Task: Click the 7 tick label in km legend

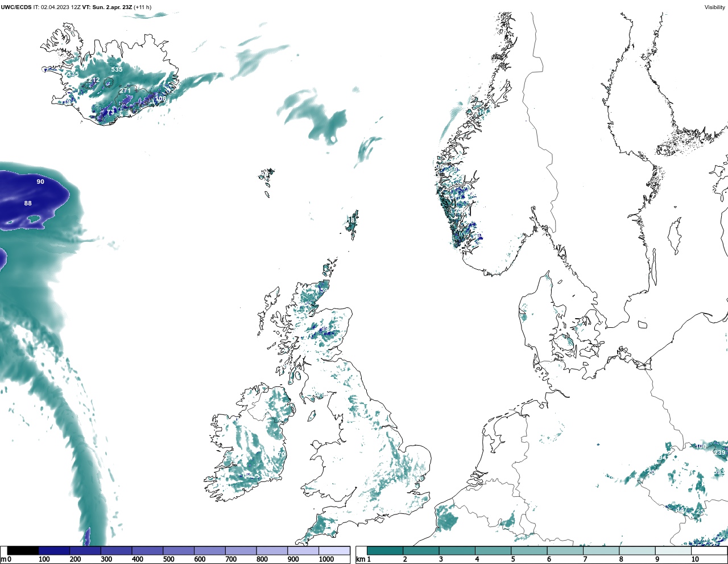Action: [585, 560]
